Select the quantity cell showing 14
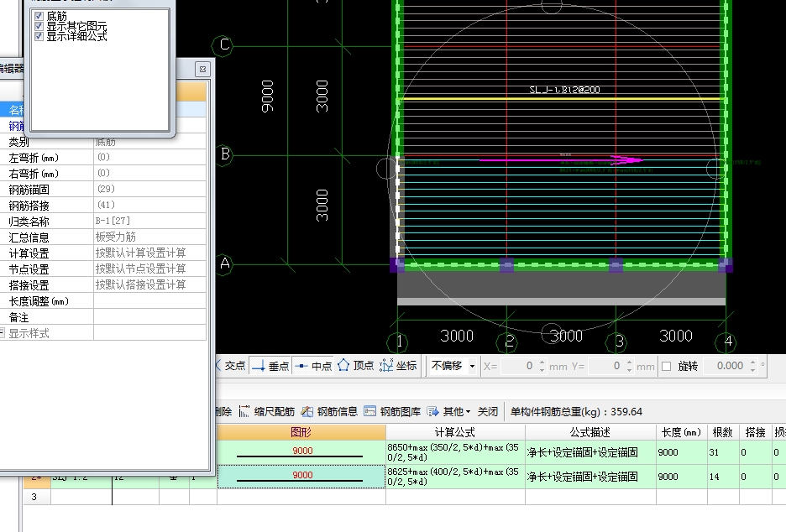786x532 pixels. [723, 477]
